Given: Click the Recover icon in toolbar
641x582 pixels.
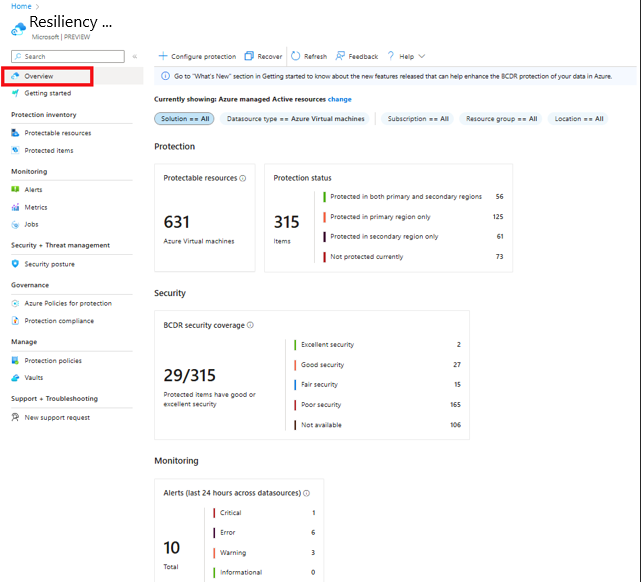Looking at the screenshot, I should [x=249, y=56].
